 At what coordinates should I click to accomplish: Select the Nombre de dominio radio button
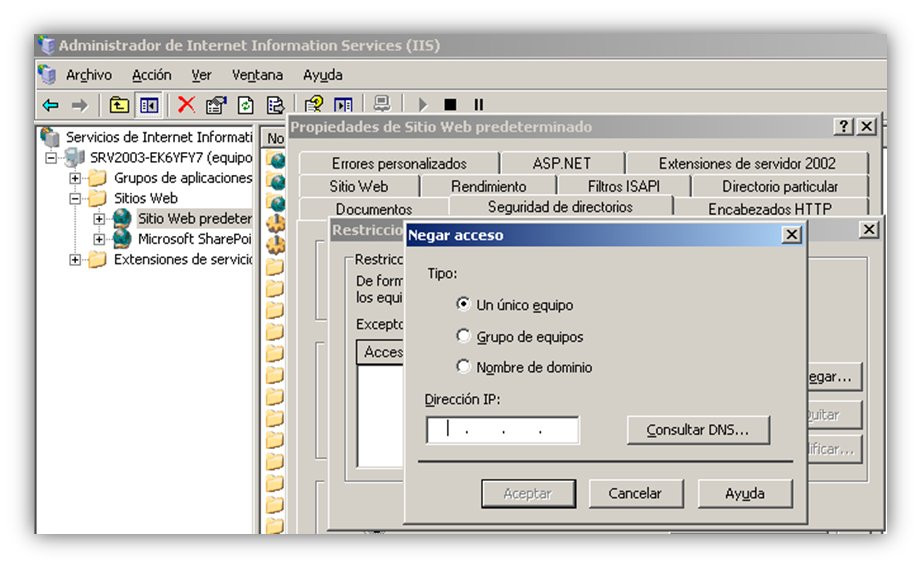[463, 367]
